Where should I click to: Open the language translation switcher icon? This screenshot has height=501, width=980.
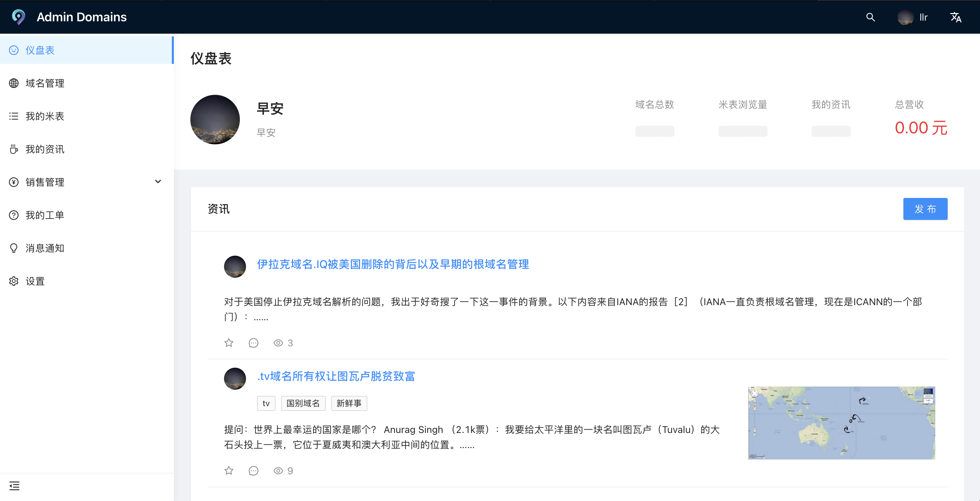coord(955,17)
